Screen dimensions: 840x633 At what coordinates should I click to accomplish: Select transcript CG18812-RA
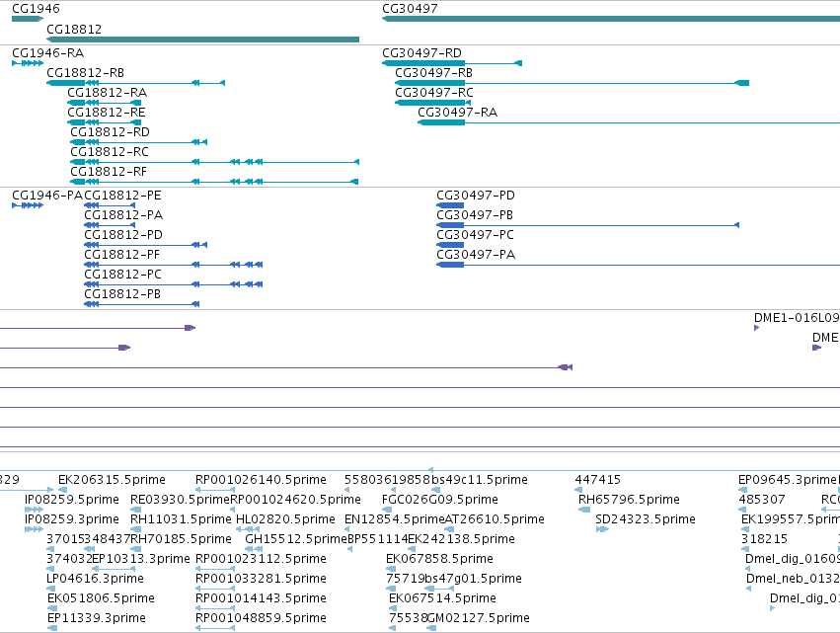tap(107, 93)
